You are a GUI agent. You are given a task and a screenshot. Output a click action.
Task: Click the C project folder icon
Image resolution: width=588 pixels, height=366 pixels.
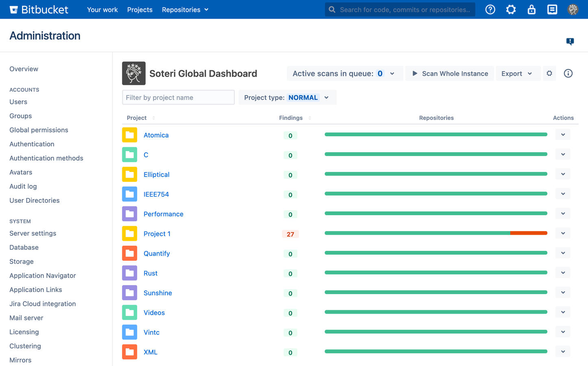130,155
